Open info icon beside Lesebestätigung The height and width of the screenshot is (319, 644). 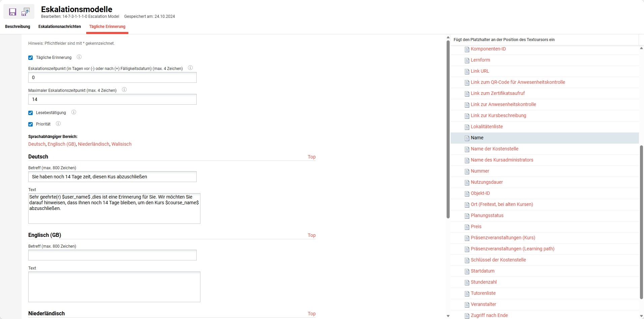pos(74,112)
